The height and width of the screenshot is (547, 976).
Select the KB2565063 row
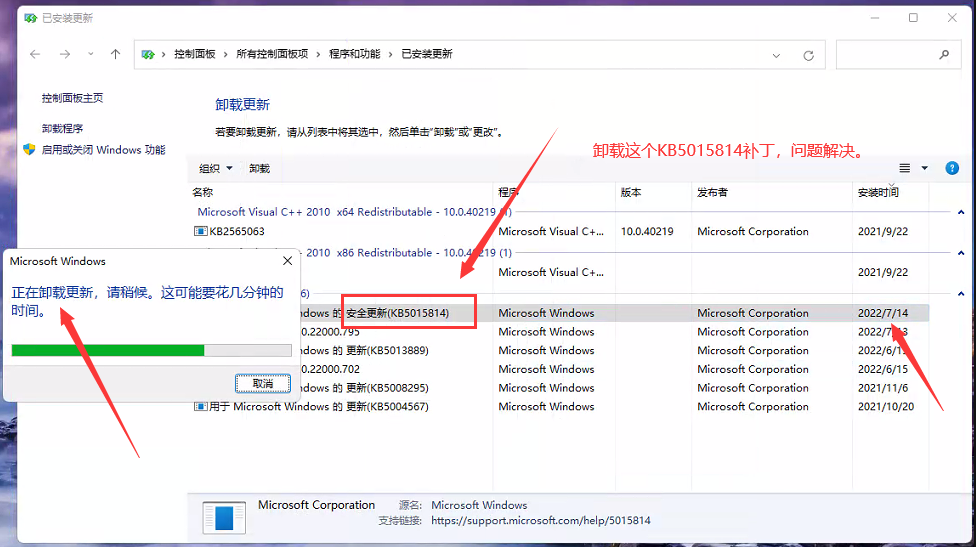pos(560,231)
